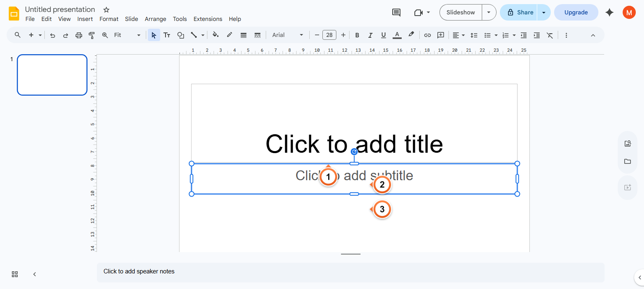Open the comment history
Image resolution: width=644 pixels, height=289 pixels.
coord(396,12)
